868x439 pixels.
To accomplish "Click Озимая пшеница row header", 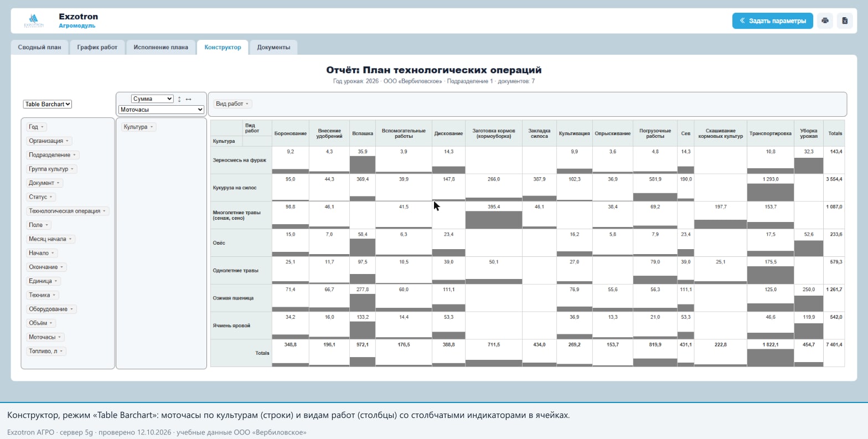I will point(241,298).
